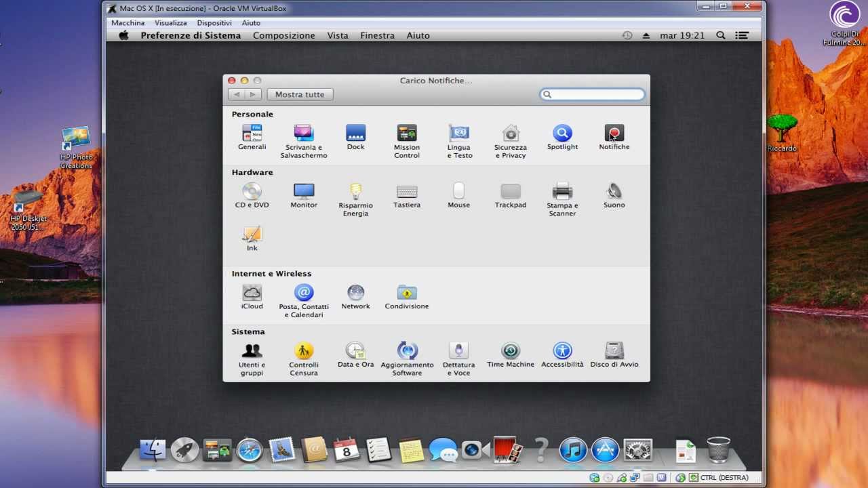Open Controlli Censura preferences

(304, 359)
